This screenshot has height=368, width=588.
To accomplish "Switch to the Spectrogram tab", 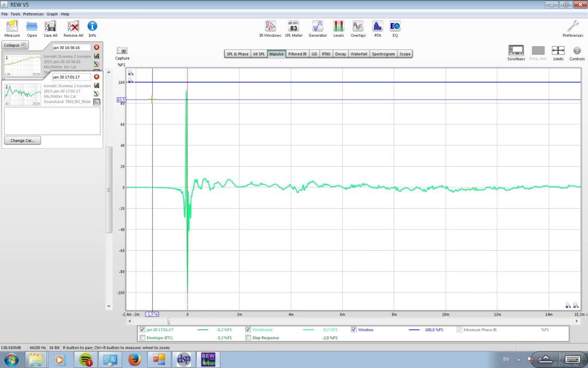I will pos(383,54).
